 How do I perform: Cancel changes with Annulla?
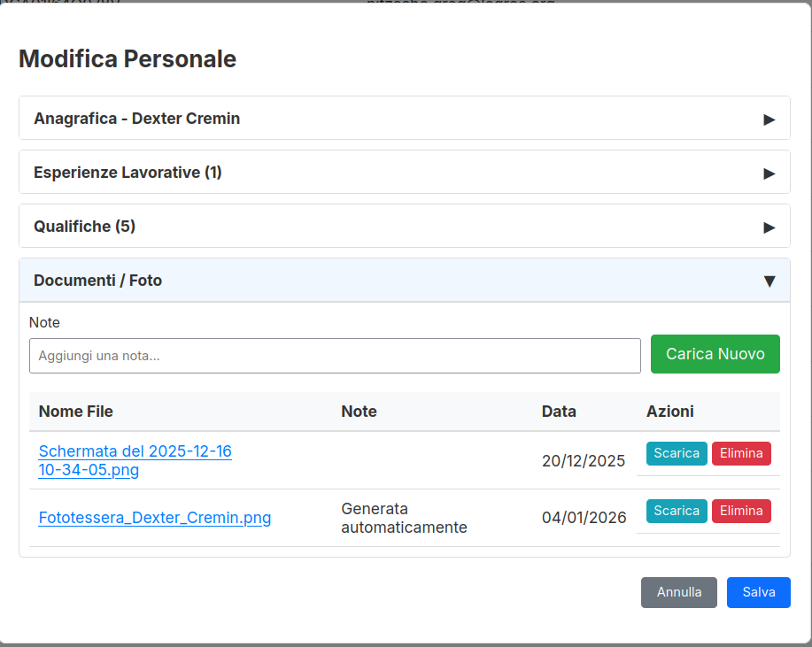(x=678, y=592)
